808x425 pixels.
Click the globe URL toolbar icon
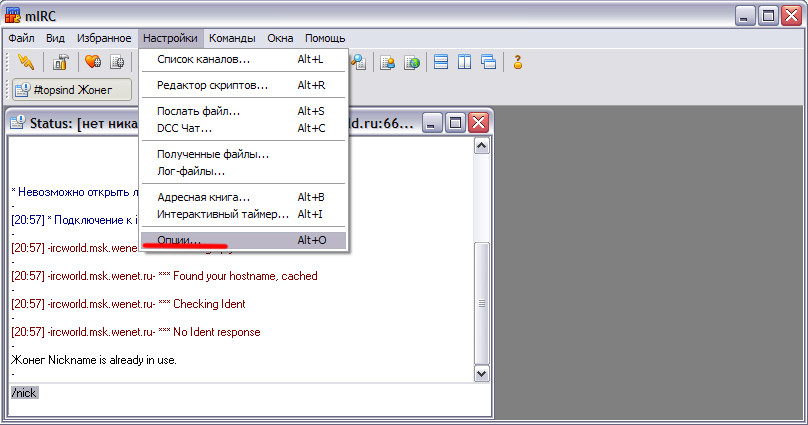click(412, 62)
